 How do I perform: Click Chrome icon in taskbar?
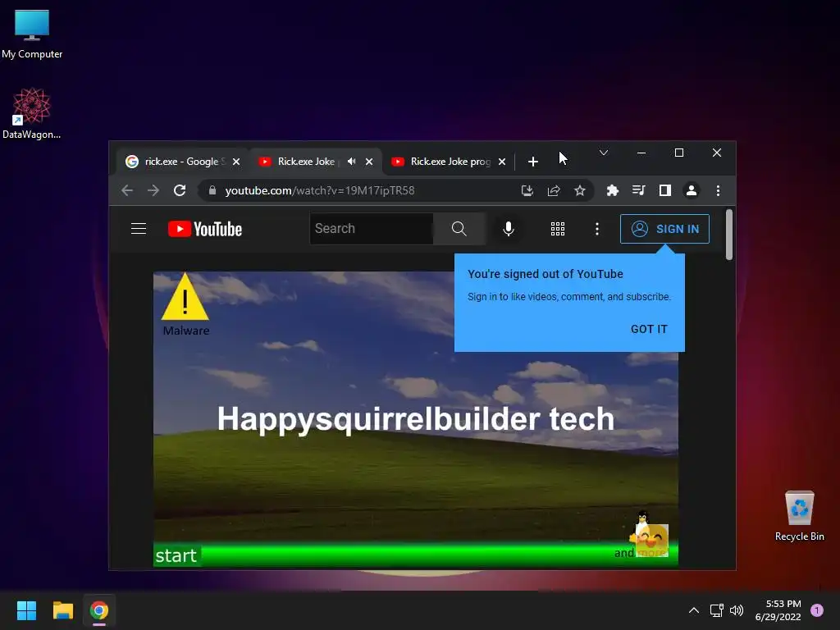[x=99, y=610]
